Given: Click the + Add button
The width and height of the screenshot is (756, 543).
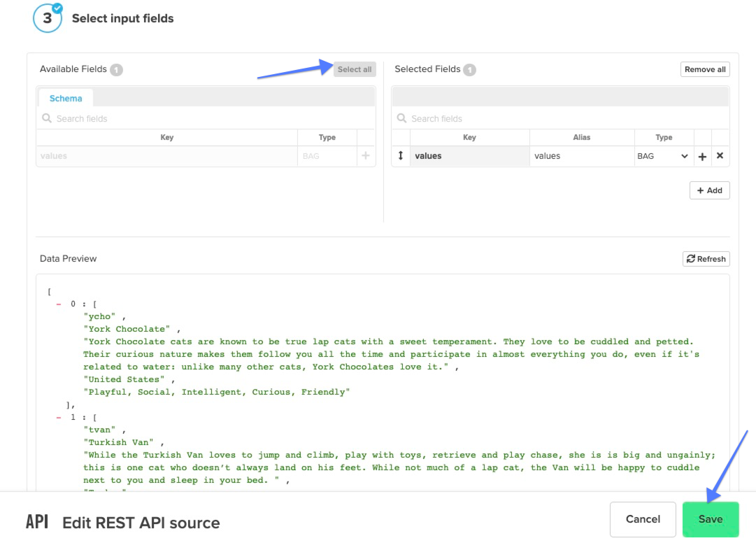Looking at the screenshot, I should pos(709,190).
